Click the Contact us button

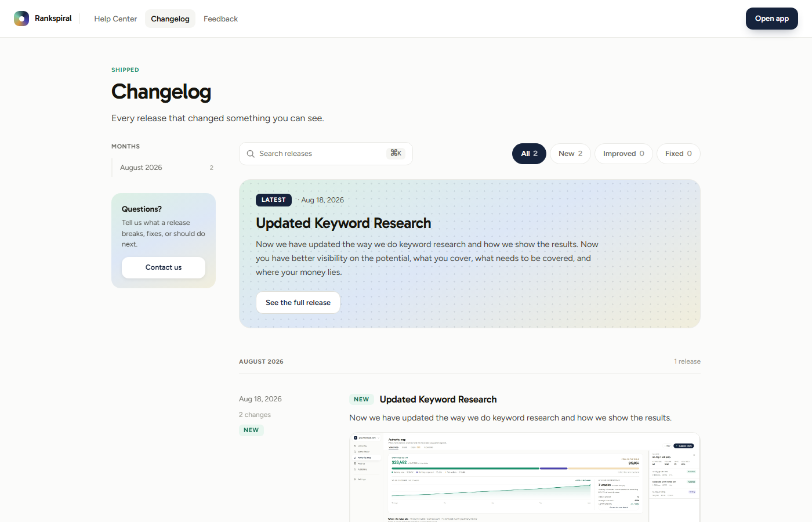164,267
